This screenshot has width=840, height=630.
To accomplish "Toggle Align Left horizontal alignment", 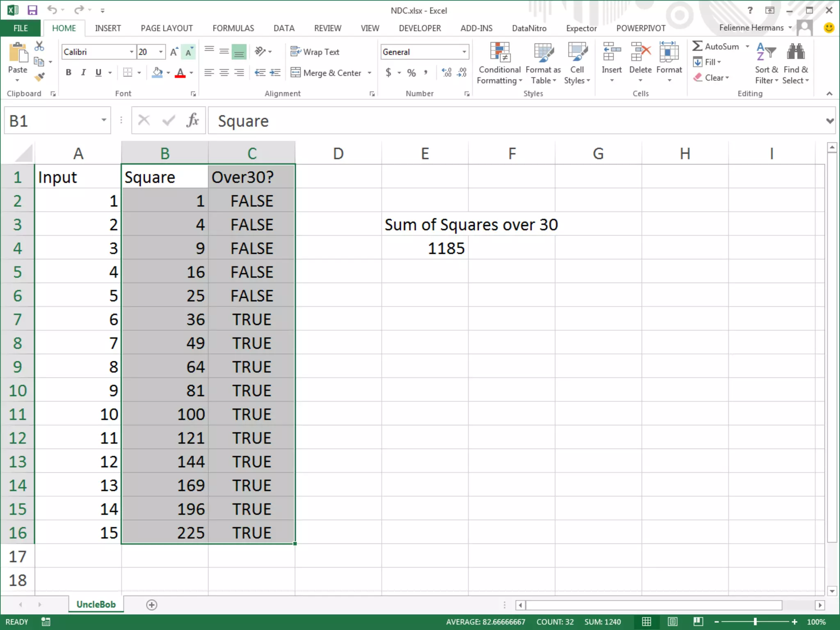I will 209,73.
